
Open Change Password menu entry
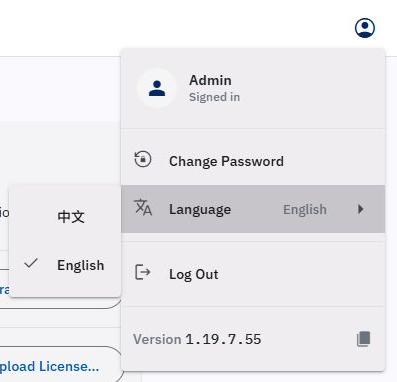pyautogui.click(x=253, y=161)
